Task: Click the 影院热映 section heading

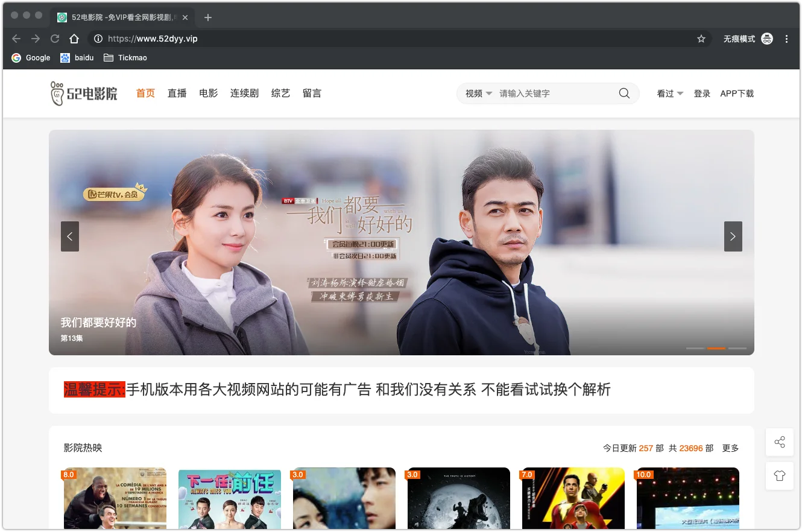Action: [83, 448]
